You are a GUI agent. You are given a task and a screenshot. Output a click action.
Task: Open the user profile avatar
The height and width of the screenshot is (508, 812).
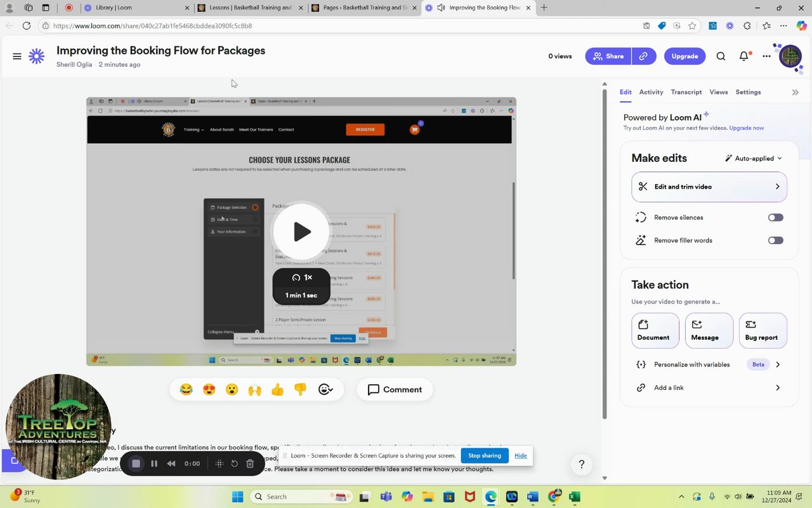click(790, 57)
